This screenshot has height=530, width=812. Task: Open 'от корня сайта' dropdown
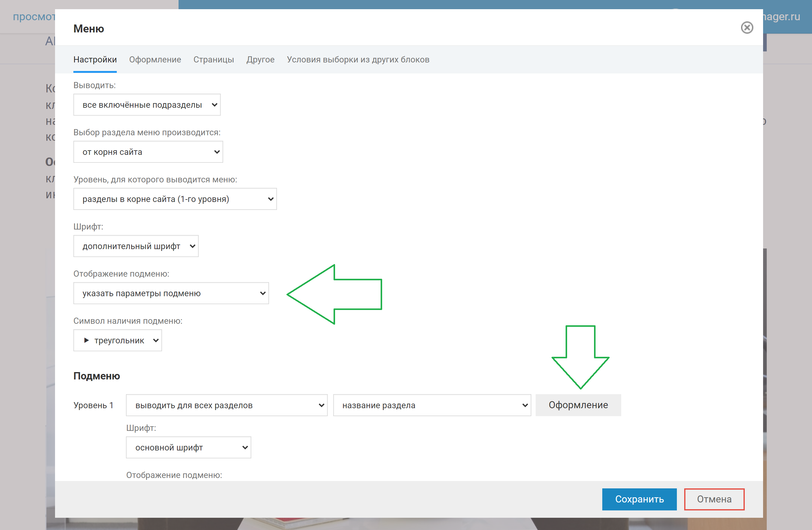(x=148, y=152)
